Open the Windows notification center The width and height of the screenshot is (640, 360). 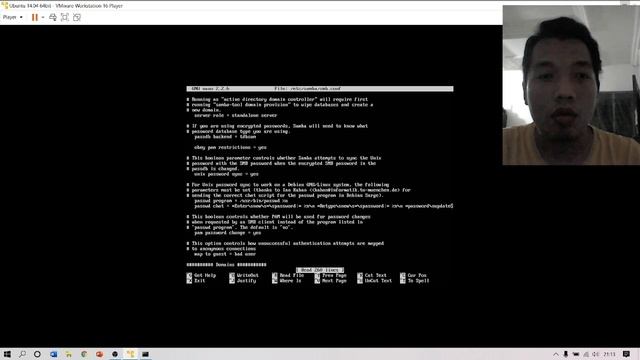click(627, 354)
